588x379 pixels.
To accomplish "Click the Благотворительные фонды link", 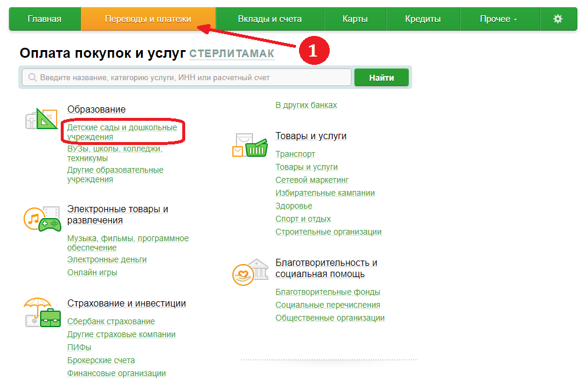I will 327,292.
